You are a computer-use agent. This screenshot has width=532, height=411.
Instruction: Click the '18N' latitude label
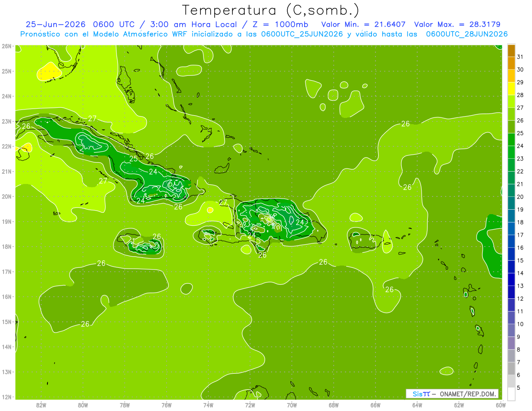tap(7, 247)
